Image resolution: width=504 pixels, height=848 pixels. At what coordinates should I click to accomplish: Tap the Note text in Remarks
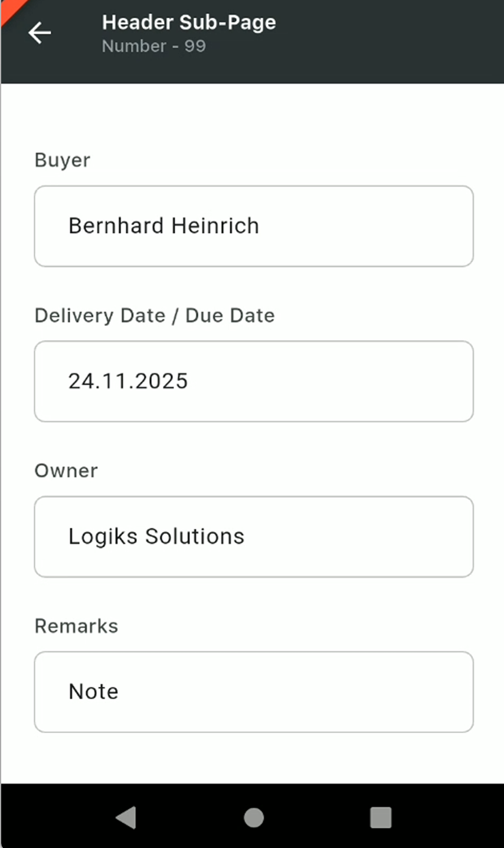(93, 692)
